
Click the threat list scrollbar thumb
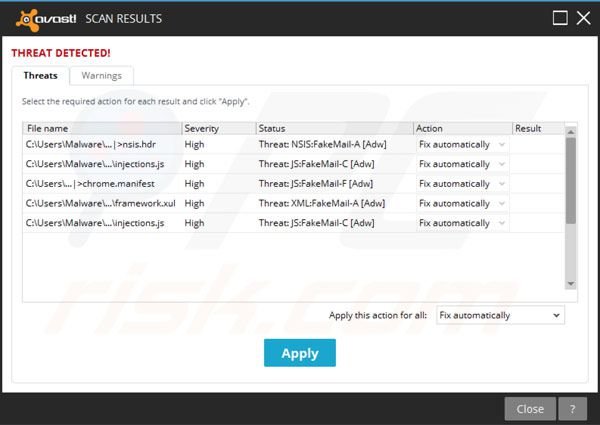pyautogui.click(x=571, y=181)
